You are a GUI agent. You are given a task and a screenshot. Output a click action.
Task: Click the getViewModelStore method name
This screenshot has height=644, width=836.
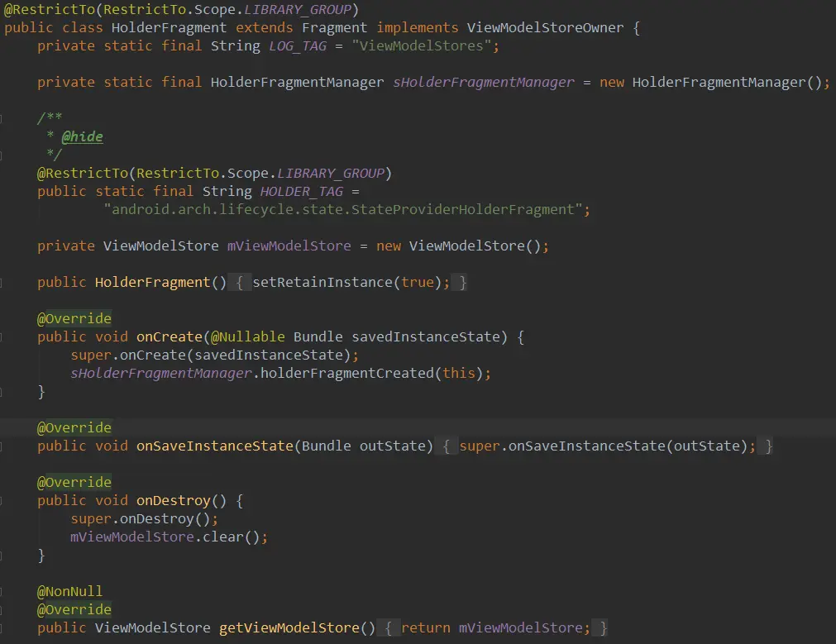point(289,627)
